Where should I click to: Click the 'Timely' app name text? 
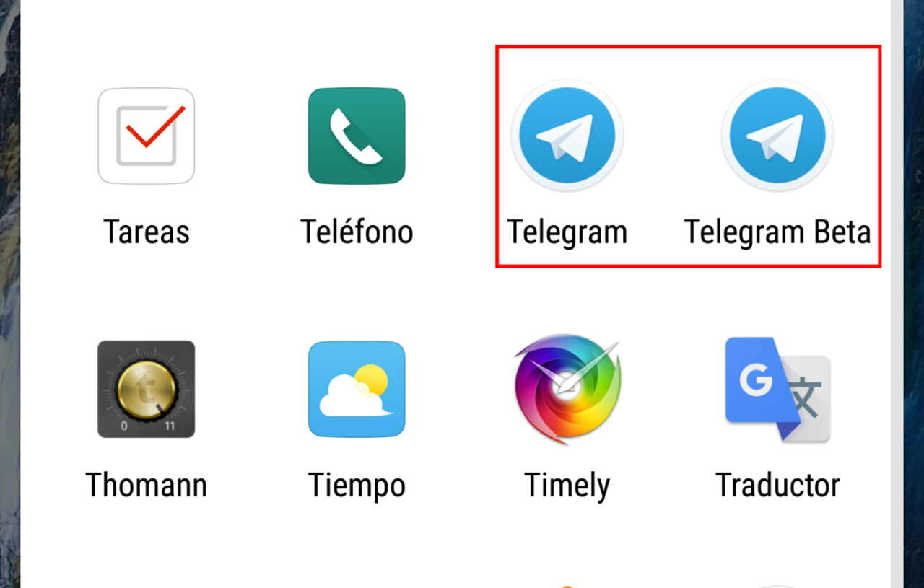[x=567, y=486]
